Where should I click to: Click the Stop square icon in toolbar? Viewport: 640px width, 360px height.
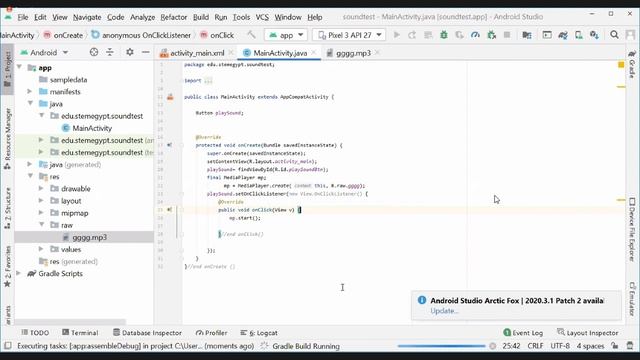tap(507, 35)
